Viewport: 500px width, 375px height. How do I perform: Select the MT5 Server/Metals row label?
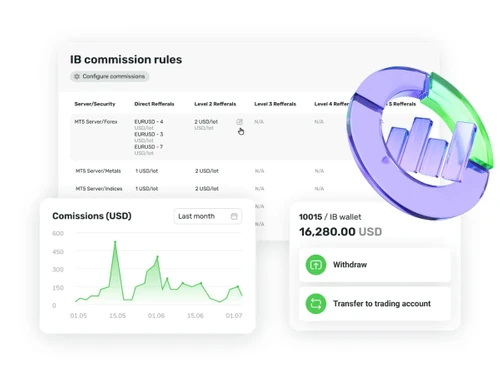pos(98,171)
